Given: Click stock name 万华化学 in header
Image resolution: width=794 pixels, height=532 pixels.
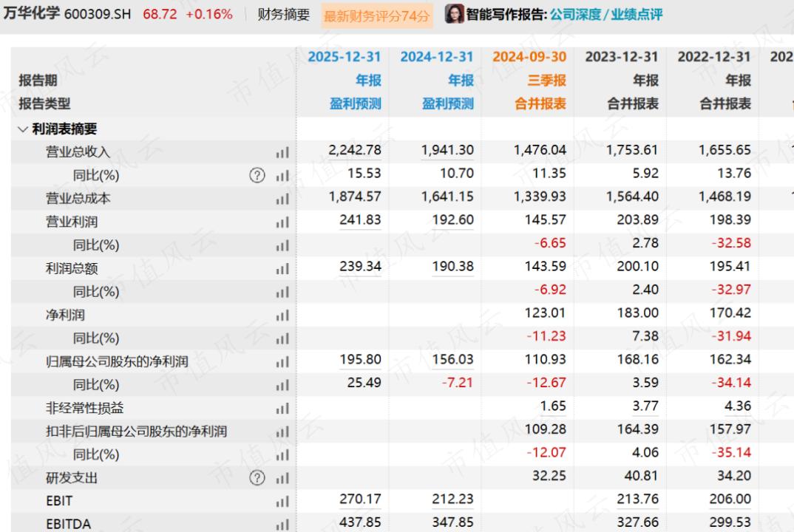Looking at the screenshot, I should pos(31,13).
